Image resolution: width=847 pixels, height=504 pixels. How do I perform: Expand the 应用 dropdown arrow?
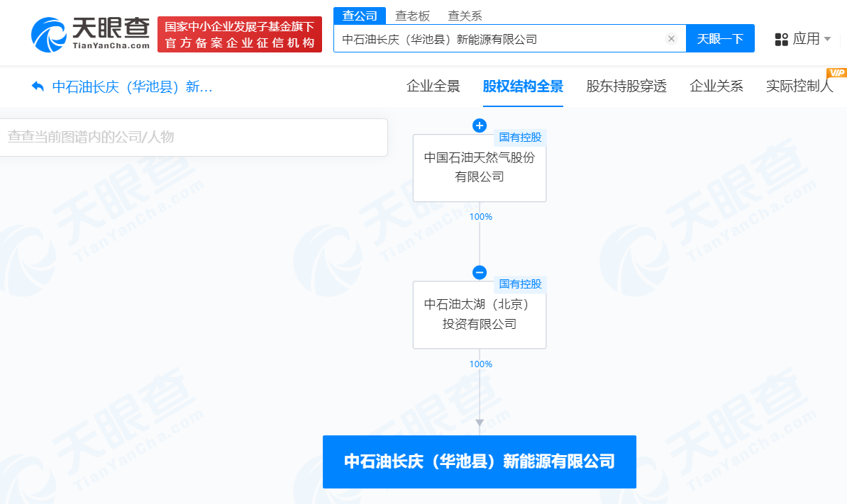pos(827,39)
